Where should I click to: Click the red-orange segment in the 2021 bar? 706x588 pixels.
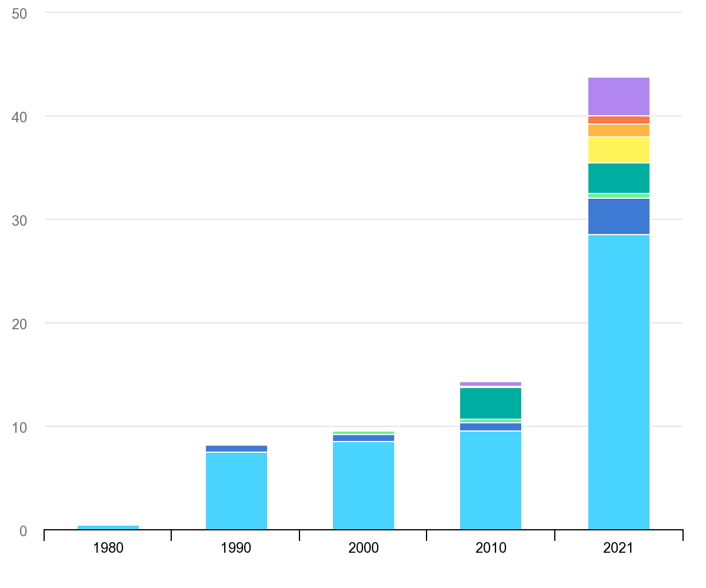(x=618, y=120)
